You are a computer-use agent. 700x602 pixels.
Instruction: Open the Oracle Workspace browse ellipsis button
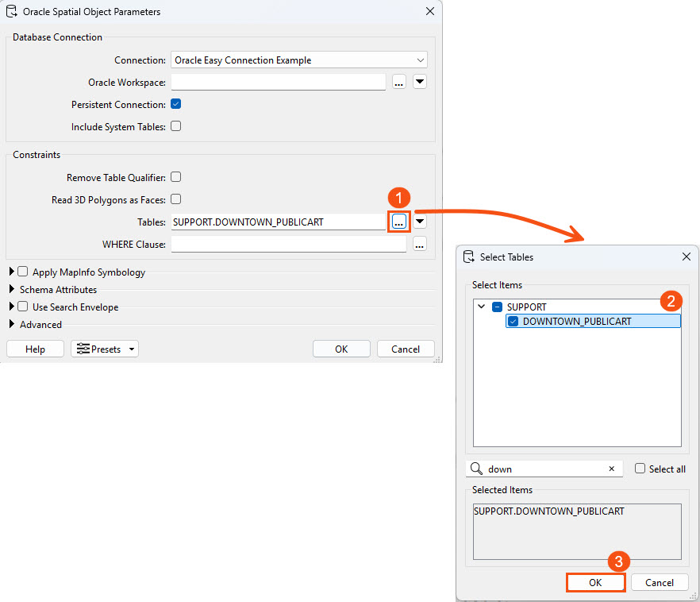398,81
